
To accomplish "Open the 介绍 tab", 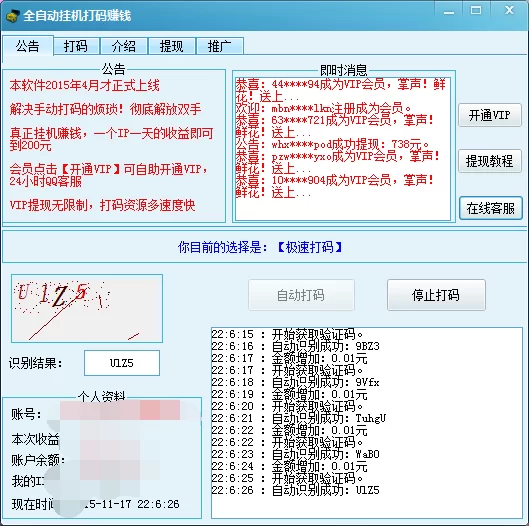I will coord(124,46).
